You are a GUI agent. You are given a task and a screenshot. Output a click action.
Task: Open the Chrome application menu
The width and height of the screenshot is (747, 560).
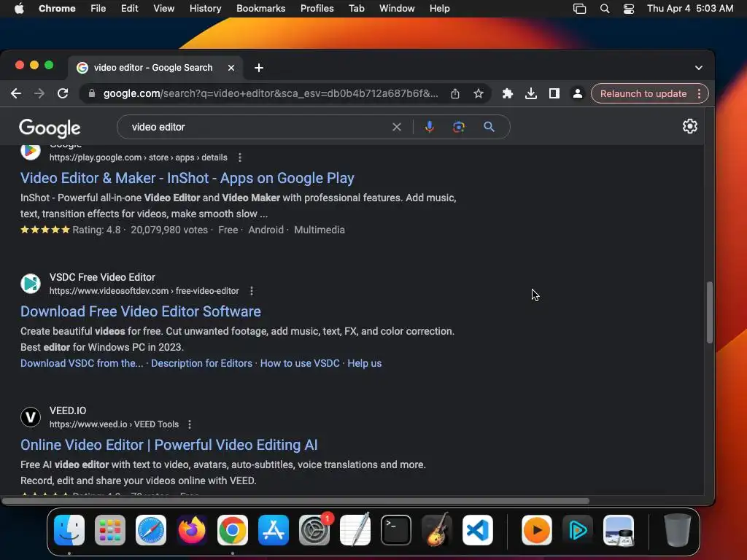pos(57,9)
